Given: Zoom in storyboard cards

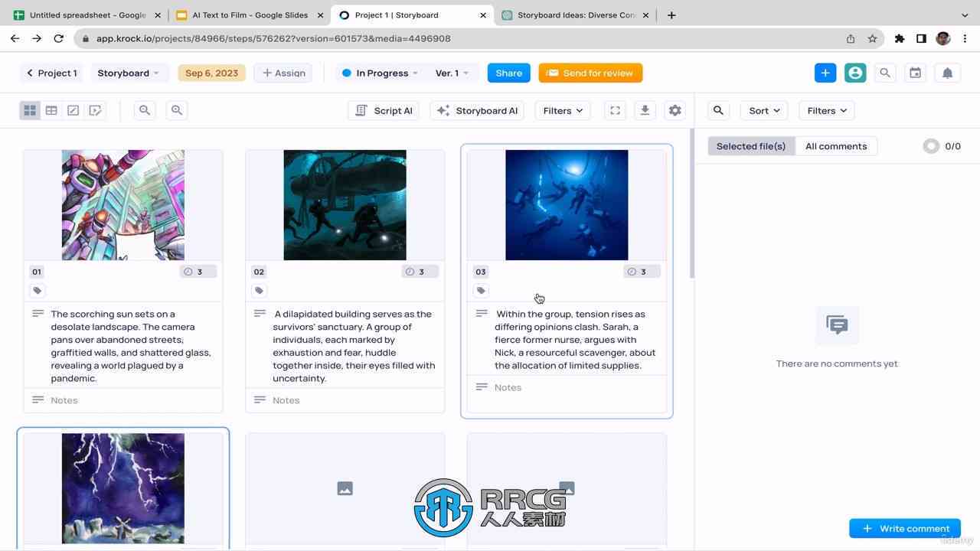Looking at the screenshot, I should (x=177, y=110).
